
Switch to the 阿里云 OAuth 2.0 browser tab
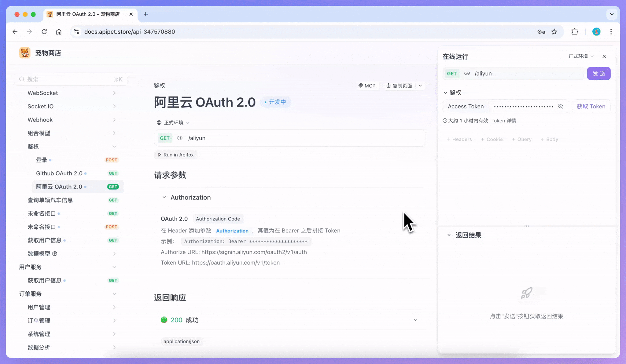coord(87,14)
